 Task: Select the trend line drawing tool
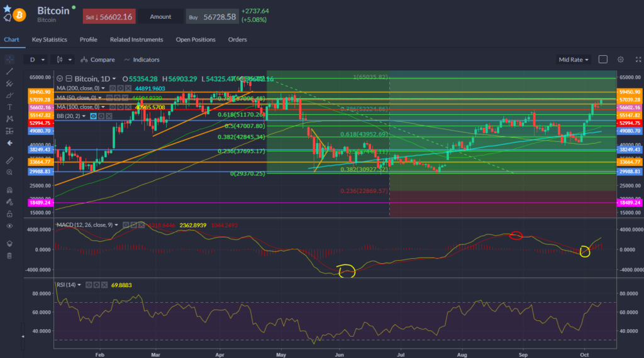9,72
